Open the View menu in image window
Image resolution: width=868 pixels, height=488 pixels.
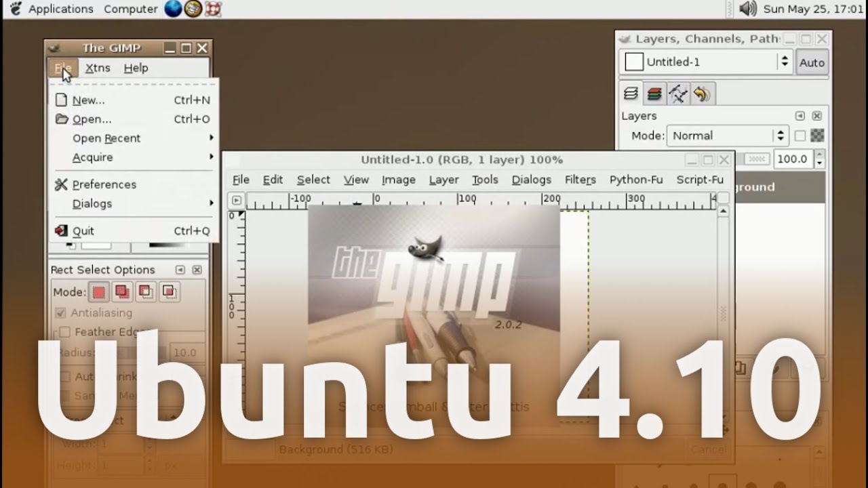(x=356, y=180)
